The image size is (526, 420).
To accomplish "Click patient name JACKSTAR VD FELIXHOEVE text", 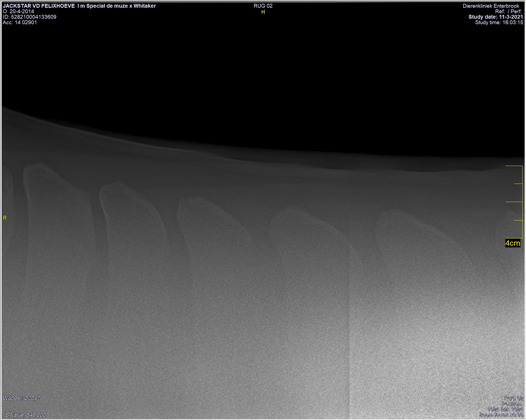I will click(x=39, y=6).
